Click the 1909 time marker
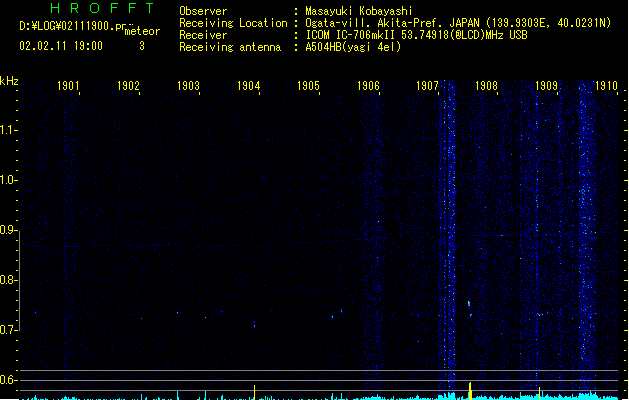 click(x=546, y=86)
